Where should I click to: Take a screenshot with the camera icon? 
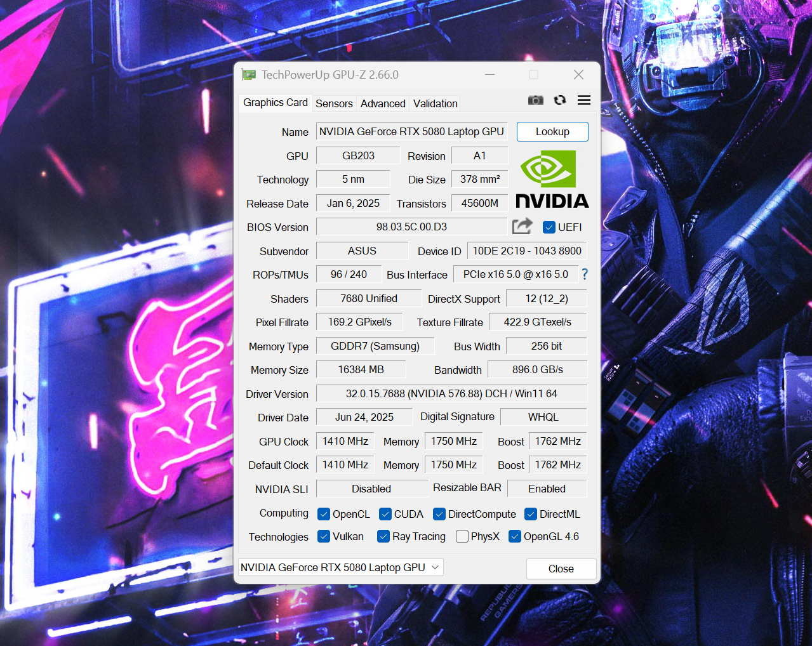536,100
